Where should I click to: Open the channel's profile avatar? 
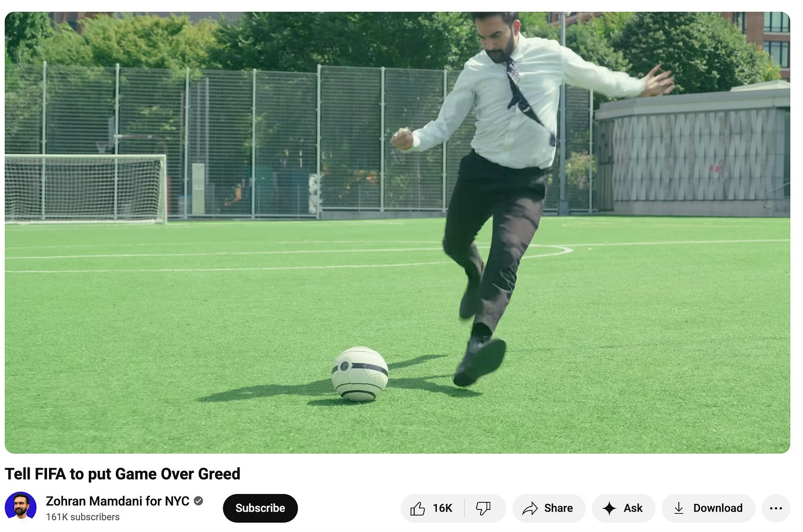[x=20, y=507]
